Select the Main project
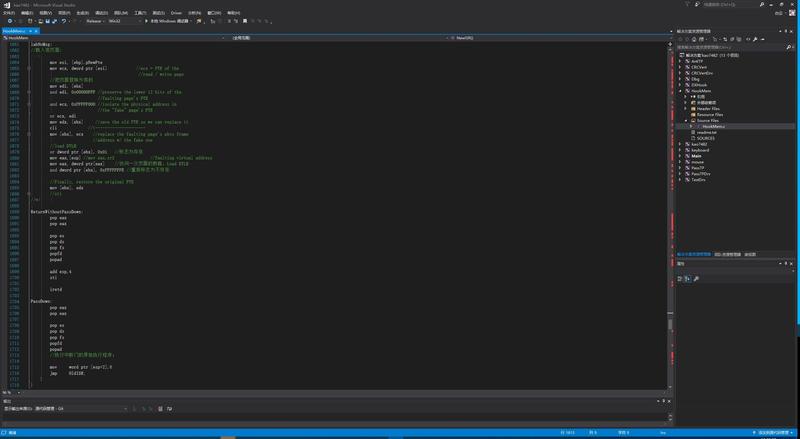This screenshot has width=800, height=439. pyautogui.click(x=696, y=156)
